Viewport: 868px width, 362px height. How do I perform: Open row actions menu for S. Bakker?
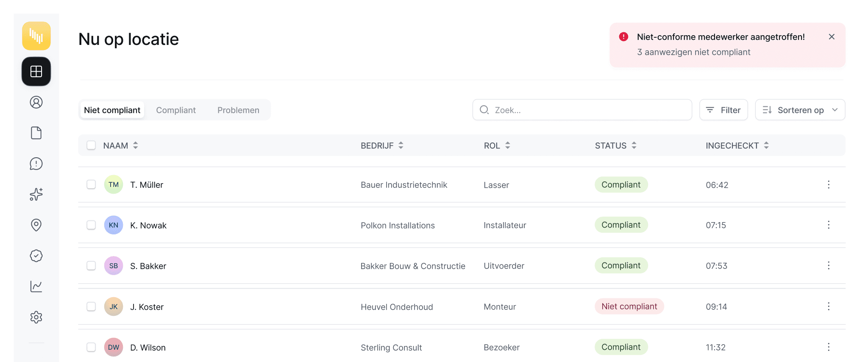(829, 265)
